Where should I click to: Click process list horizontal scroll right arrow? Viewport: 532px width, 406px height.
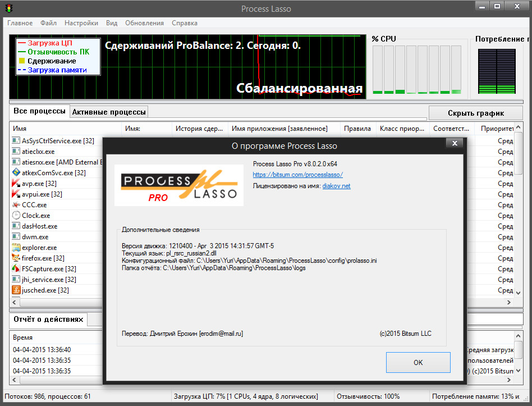click(x=508, y=302)
